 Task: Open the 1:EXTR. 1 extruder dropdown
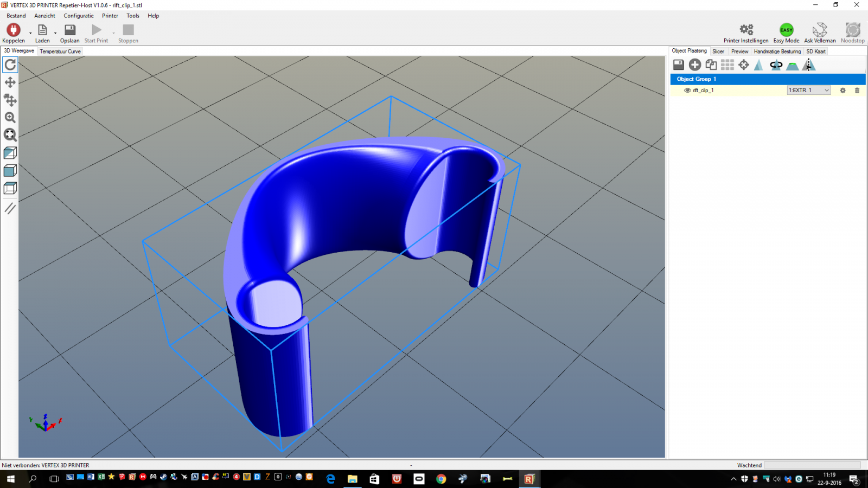tap(809, 91)
